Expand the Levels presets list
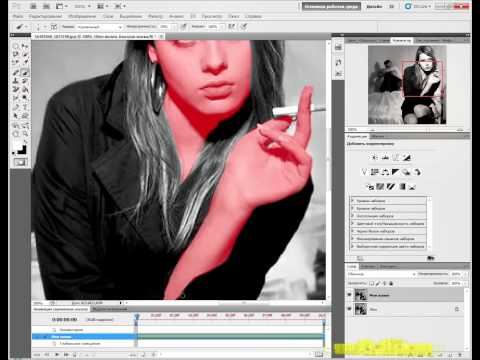Image resolution: width=480 pixels, height=360 pixels. 352,201
